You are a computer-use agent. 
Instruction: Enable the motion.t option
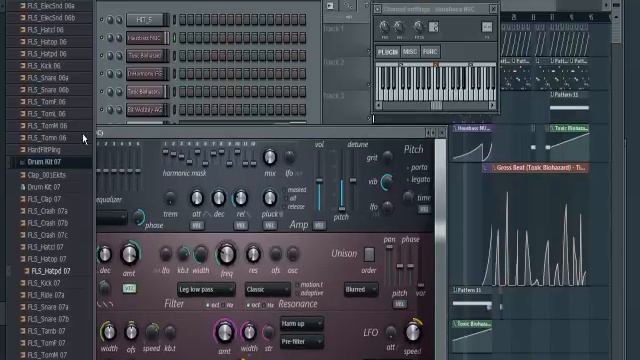click(x=309, y=284)
